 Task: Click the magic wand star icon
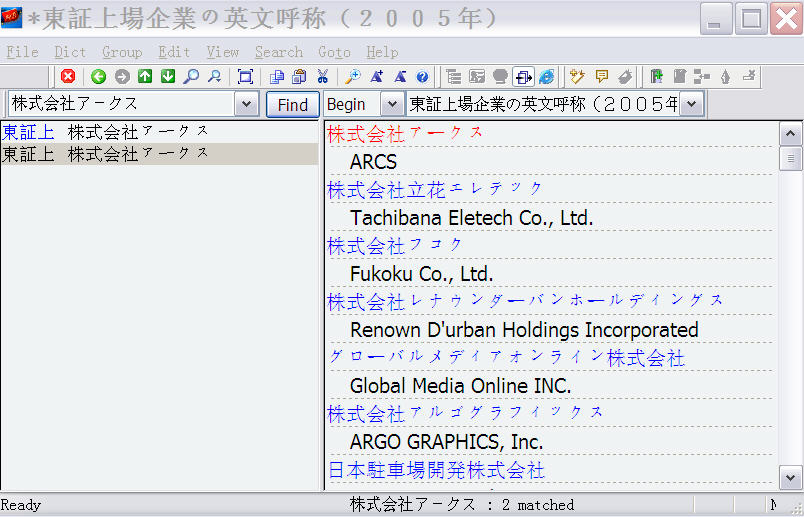pos(577,77)
